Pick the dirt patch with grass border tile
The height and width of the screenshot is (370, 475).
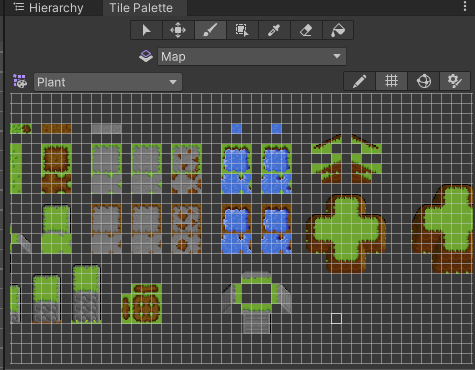56,159
